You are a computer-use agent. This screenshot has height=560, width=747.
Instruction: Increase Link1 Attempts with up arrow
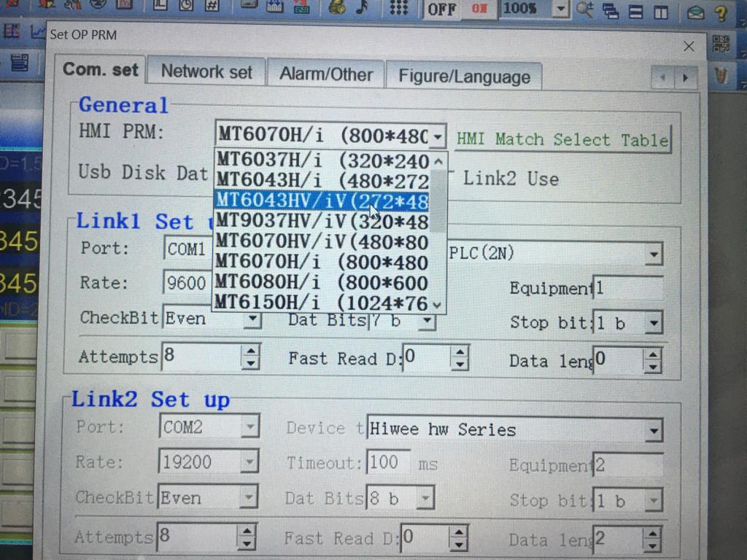pos(251,351)
